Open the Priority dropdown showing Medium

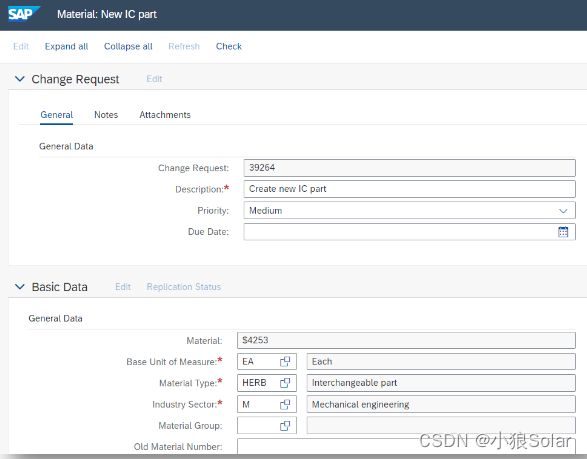click(x=410, y=210)
